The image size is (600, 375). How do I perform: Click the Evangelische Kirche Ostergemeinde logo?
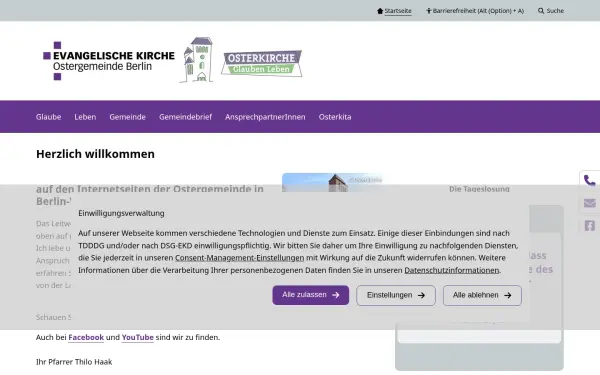(x=109, y=61)
